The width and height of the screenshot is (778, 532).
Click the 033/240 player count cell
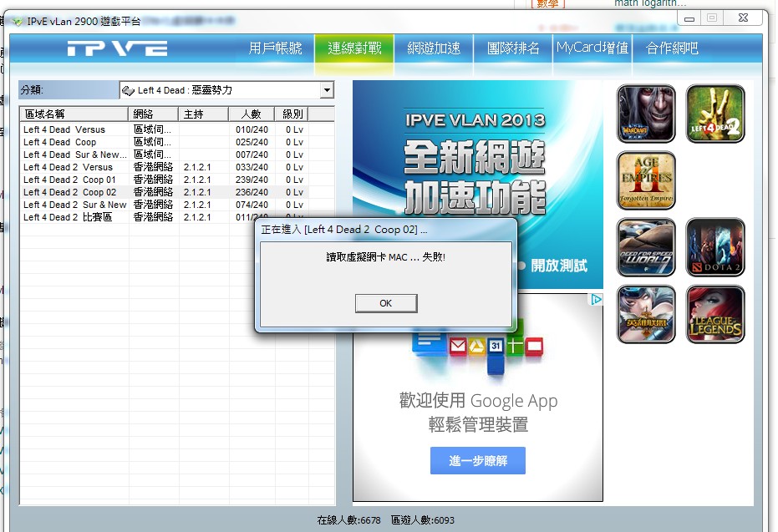click(x=252, y=167)
